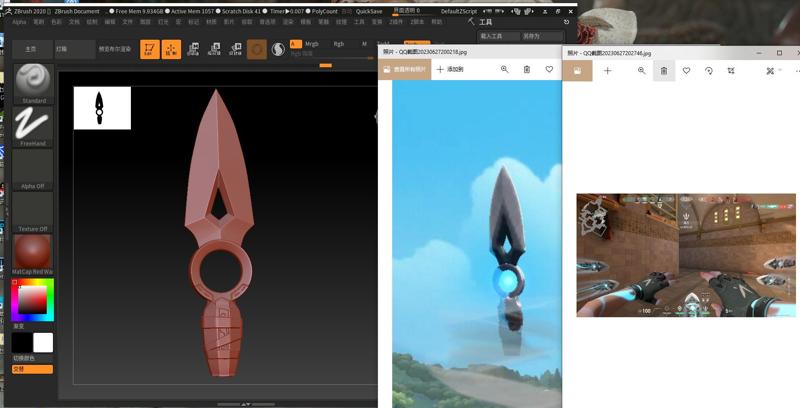Click QuickSave in the title bar
800x408 pixels.
coord(369,11)
